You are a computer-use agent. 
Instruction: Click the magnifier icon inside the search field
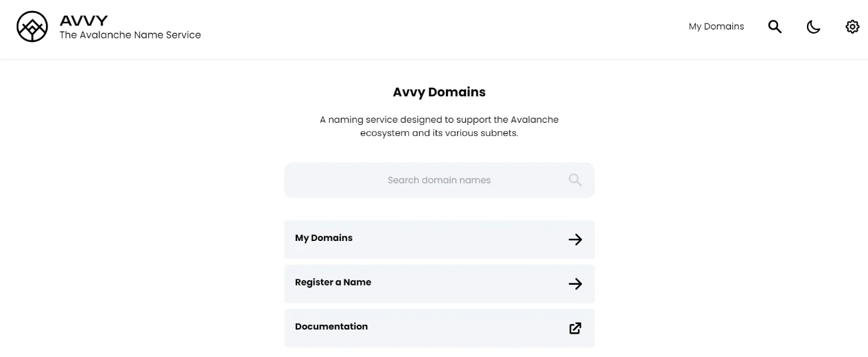575,180
